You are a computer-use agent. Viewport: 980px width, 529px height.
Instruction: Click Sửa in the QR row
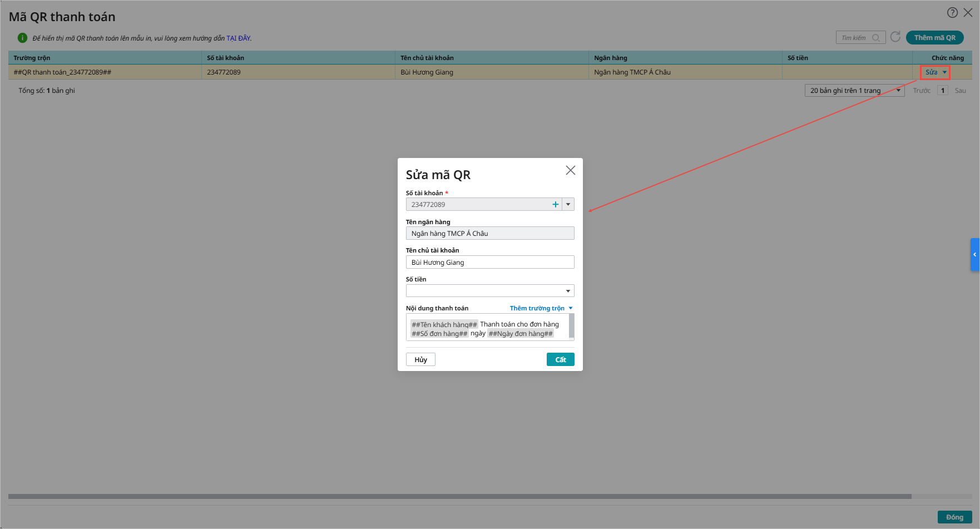coord(932,72)
